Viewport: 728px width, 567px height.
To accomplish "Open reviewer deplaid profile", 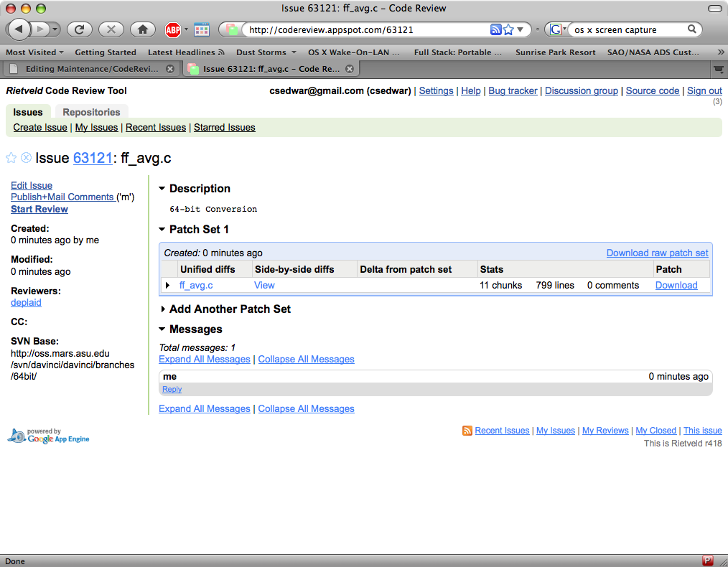I will click(x=26, y=303).
